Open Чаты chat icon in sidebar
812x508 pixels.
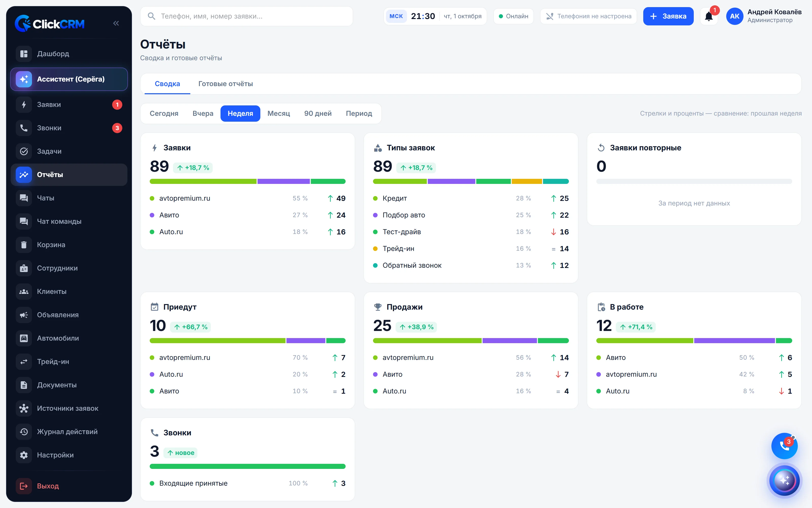tap(24, 198)
